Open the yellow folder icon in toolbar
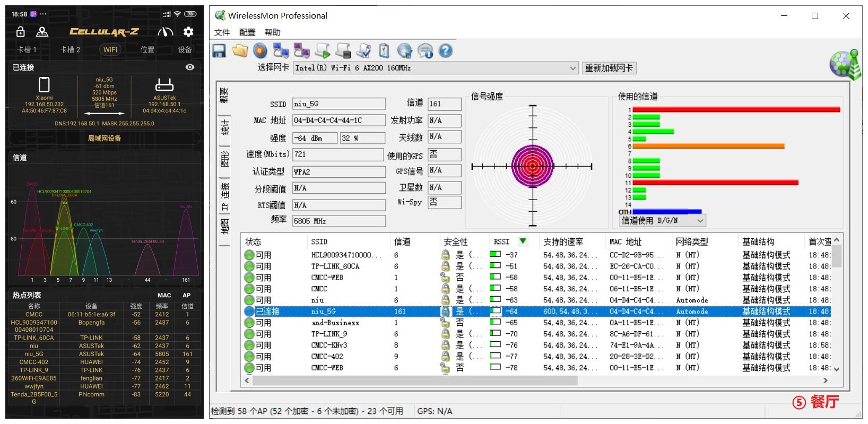Screen dimensions: 868x424 click(x=240, y=51)
